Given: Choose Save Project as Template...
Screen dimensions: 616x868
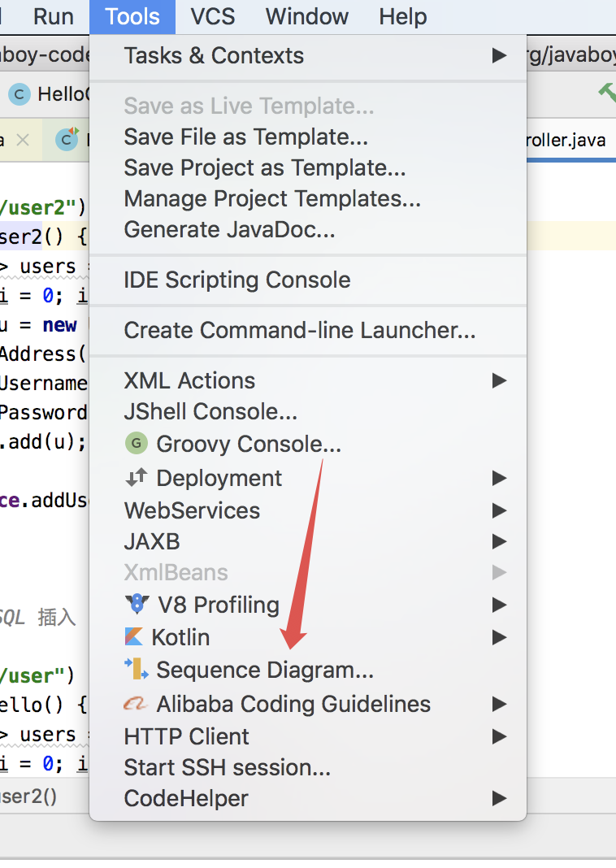Looking at the screenshot, I should pos(308,167).
